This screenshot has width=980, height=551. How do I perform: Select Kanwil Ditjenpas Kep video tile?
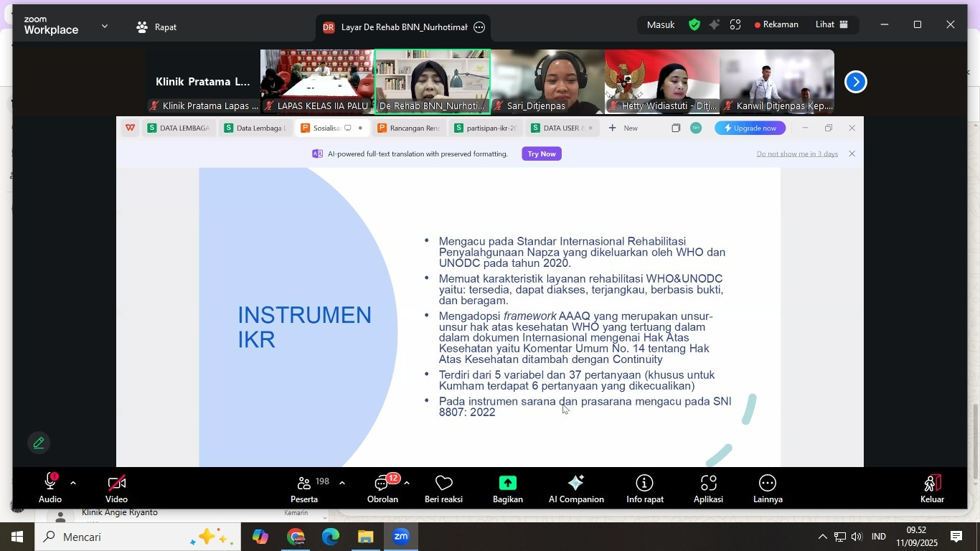click(x=777, y=82)
